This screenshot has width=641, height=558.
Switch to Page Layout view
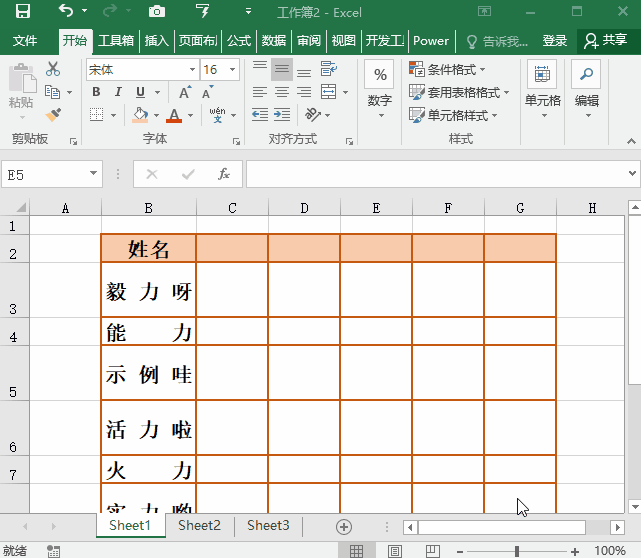click(394, 551)
